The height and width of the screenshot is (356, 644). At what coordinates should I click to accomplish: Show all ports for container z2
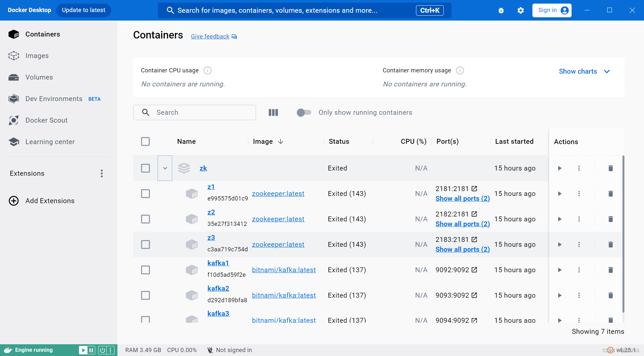click(462, 224)
